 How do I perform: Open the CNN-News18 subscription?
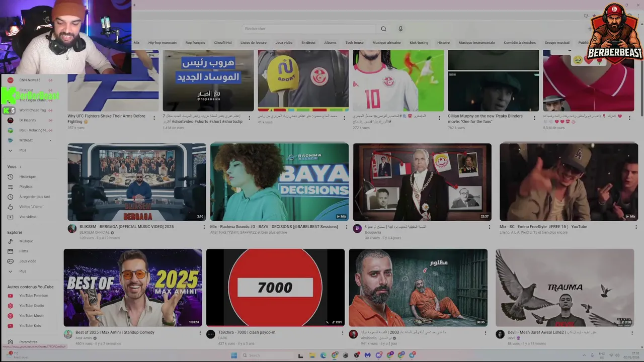pyautogui.click(x=30, y=80)
